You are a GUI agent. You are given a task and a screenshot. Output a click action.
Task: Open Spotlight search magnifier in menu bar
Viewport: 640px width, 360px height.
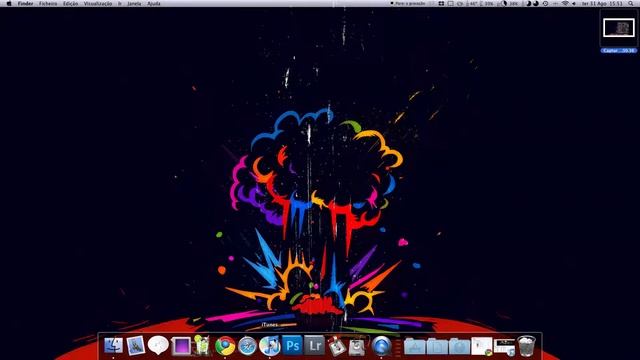(631, 3)
